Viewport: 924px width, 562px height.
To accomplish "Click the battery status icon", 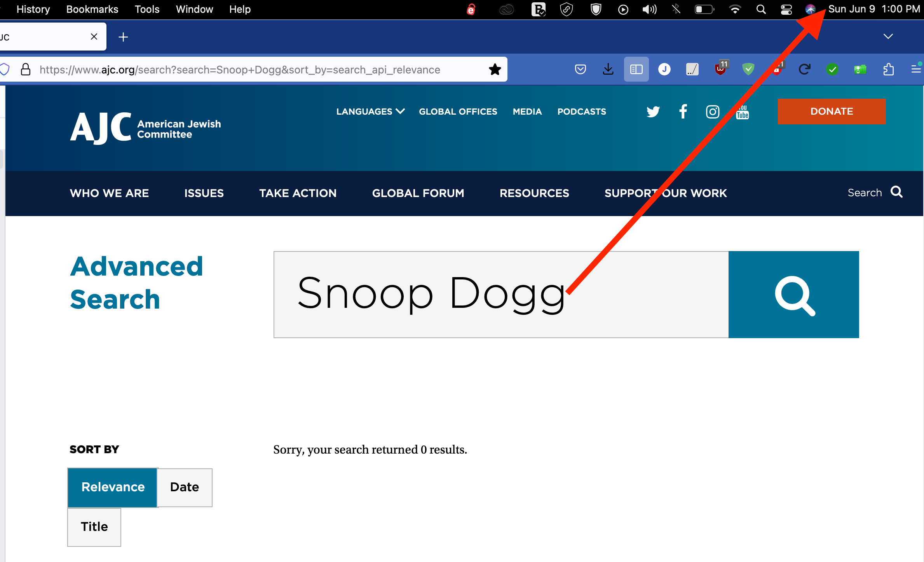I will point(704,9).
